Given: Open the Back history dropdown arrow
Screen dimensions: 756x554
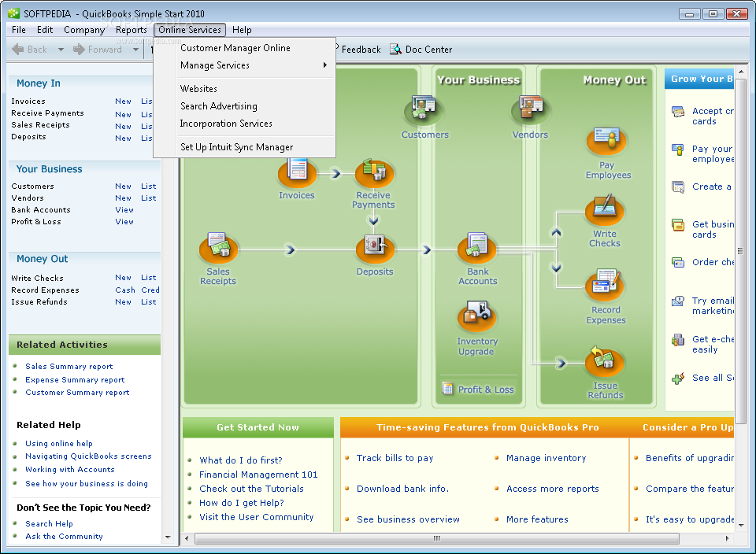Looking at the screenshot, I should pos(61,49).
